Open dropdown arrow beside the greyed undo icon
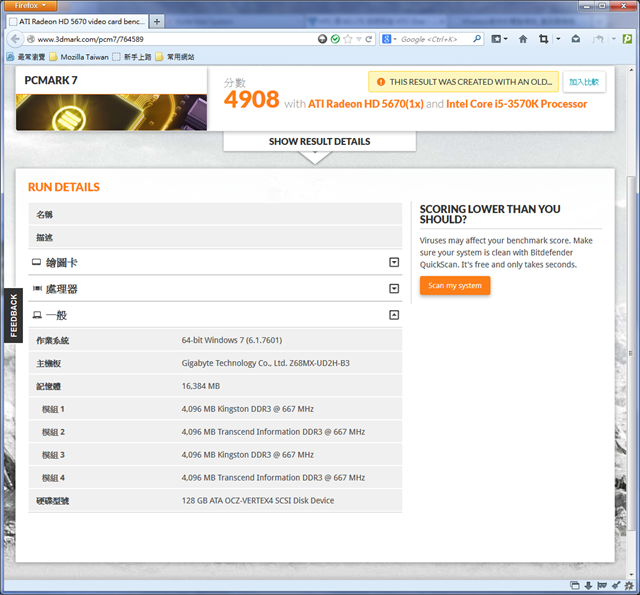640x595 pixels. coord(613,39)
